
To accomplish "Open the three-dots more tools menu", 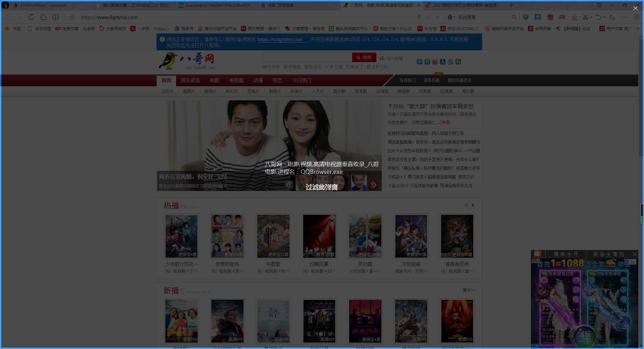I will point(624,17).
